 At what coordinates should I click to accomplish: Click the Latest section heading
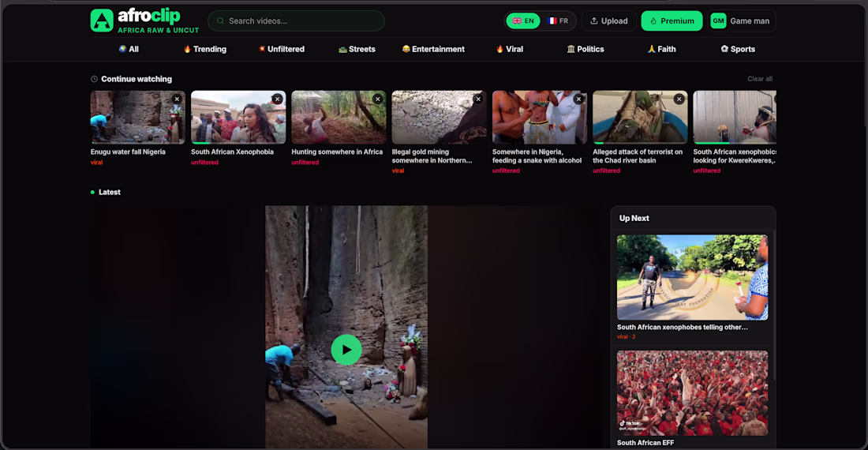pos(110,192)
